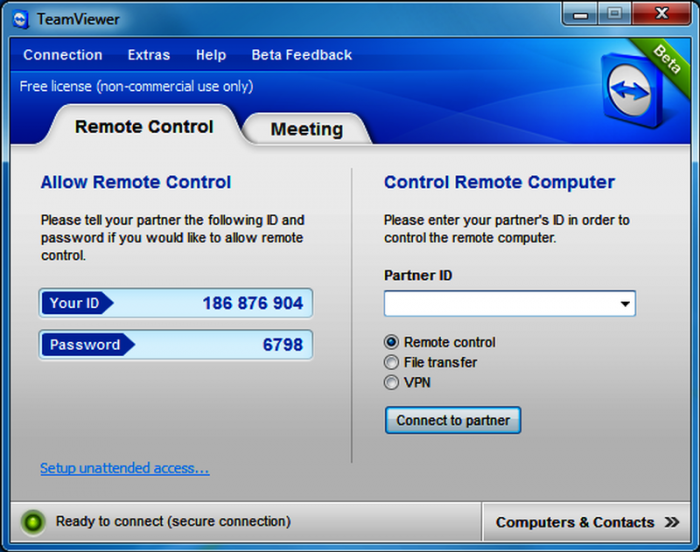Click the double chevron beside Computers & Contacts
700x552 pixels.
(x=672, y=522)
